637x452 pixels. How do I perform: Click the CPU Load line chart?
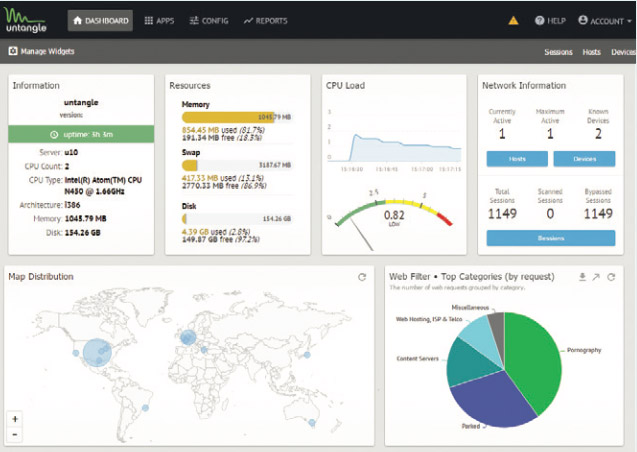(394, 140)
